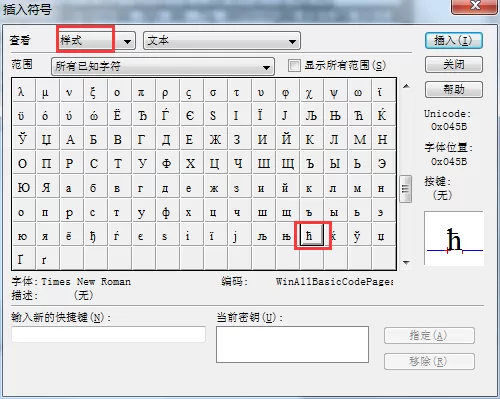This screenshot has height=399, width=500.
Task: Enable the 显示所有范围(S) checkbox
Action: 294,65
